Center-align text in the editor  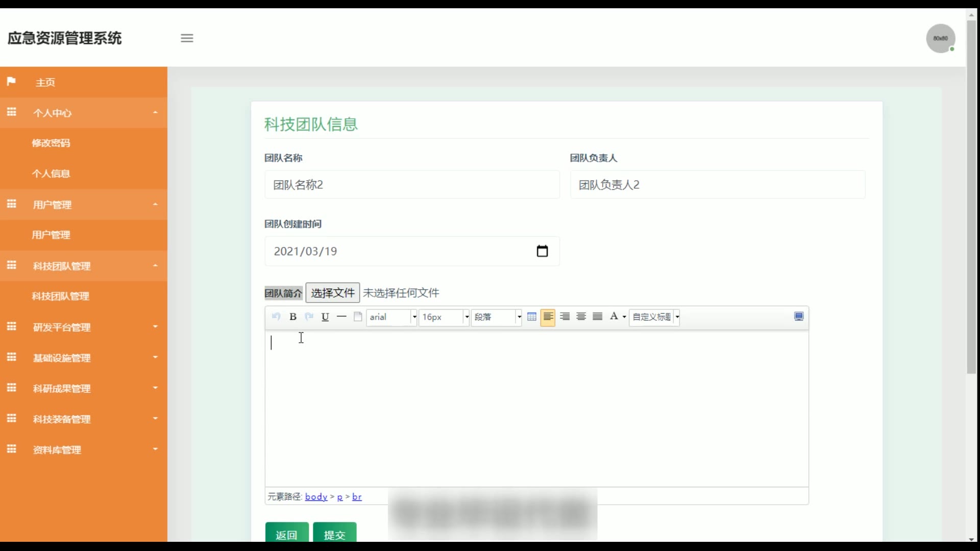pos(581,317)
